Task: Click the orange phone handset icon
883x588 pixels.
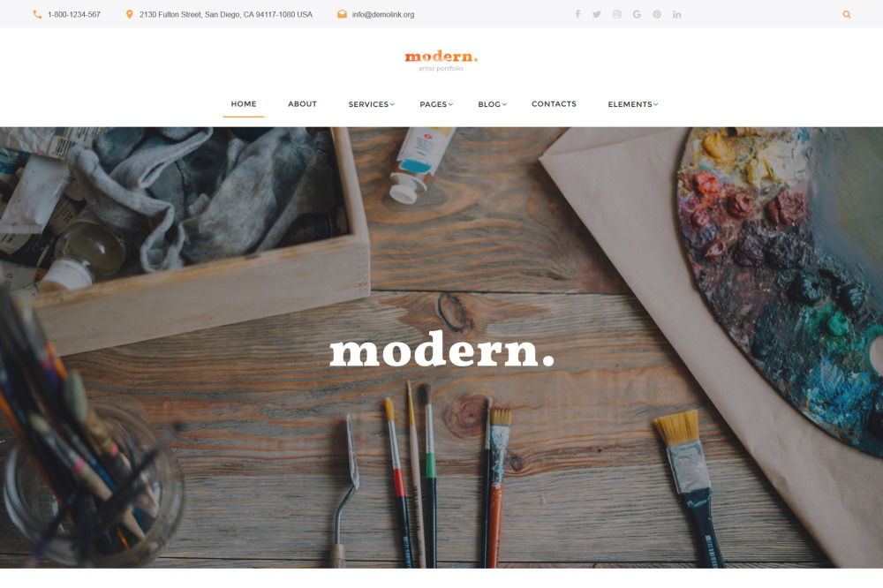Action: 37,14
